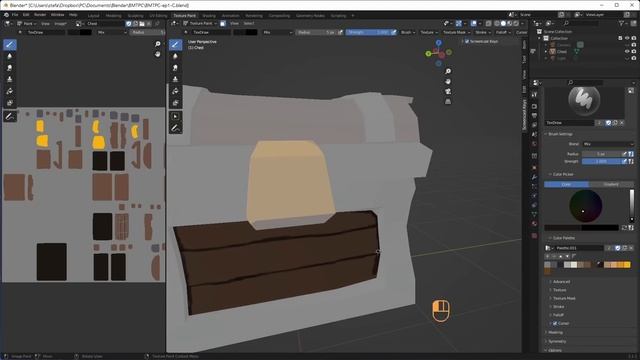The height and width of the screenshot is (360, 640).
Task: Select Mask tool in the image editor toolbar
Action: [x=10, y=102]
